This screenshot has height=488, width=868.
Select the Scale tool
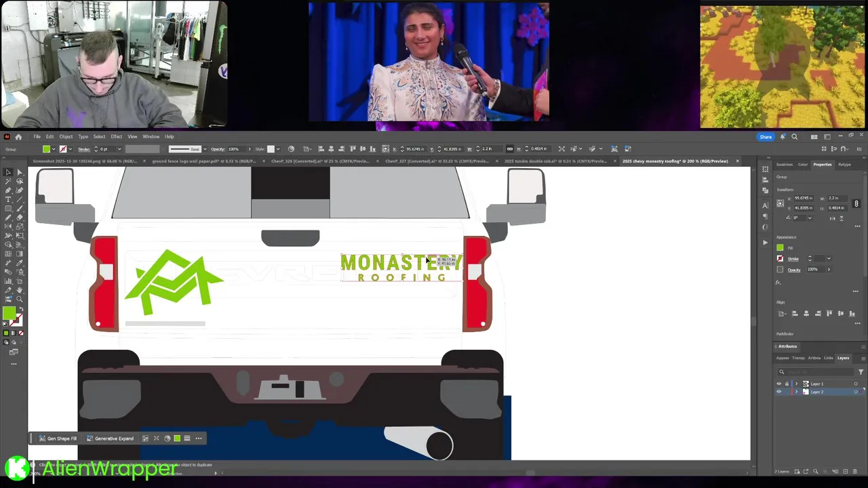tap(20, 226)
